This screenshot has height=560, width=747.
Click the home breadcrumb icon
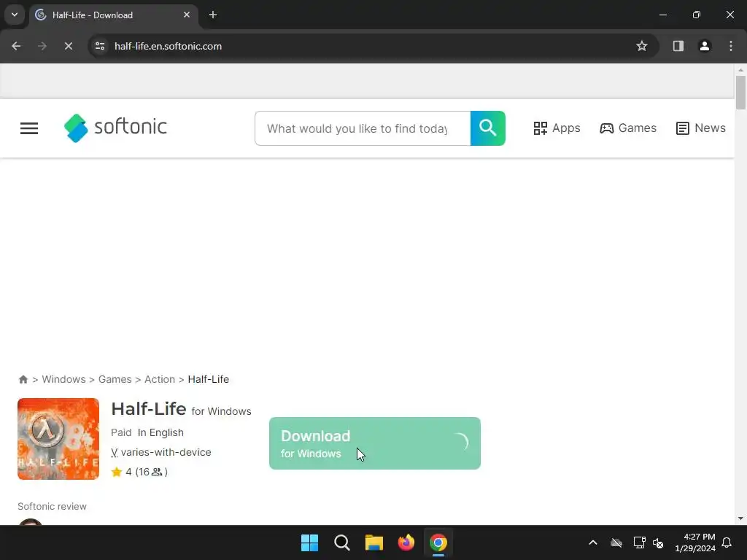point(23,379)
